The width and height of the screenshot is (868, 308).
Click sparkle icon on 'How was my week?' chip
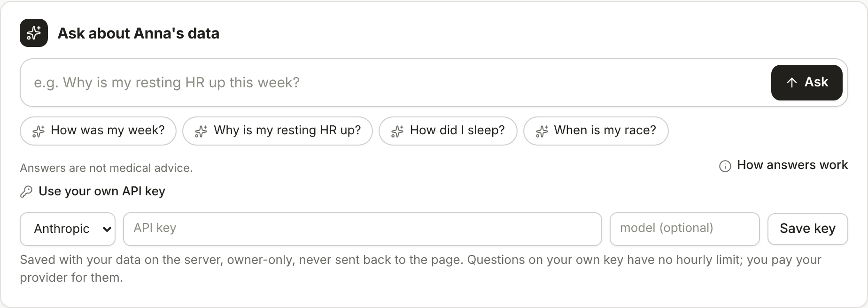point(39,131)
